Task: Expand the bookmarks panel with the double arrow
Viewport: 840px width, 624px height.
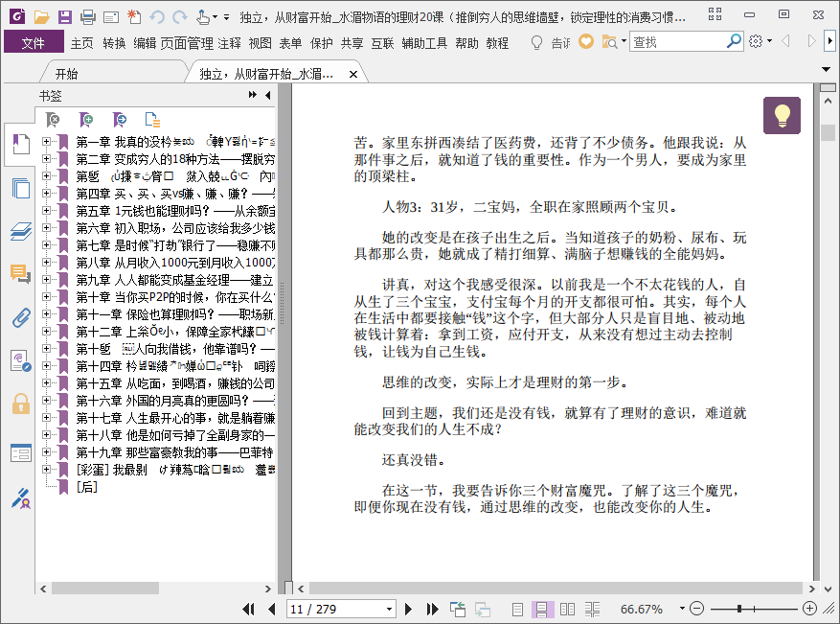Action: click(252, 95)
